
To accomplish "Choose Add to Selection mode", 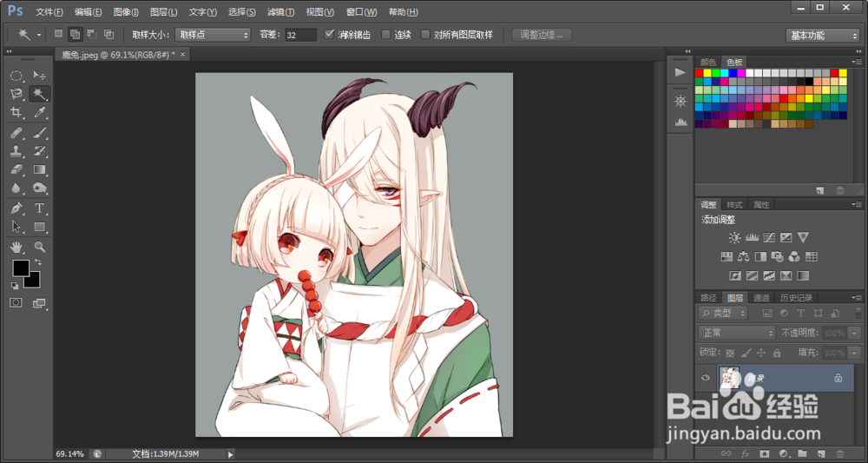I will (x=74, y=35).
